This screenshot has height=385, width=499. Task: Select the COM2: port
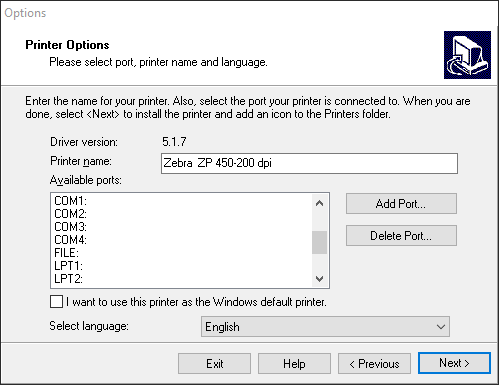click(x=182, y=214)
